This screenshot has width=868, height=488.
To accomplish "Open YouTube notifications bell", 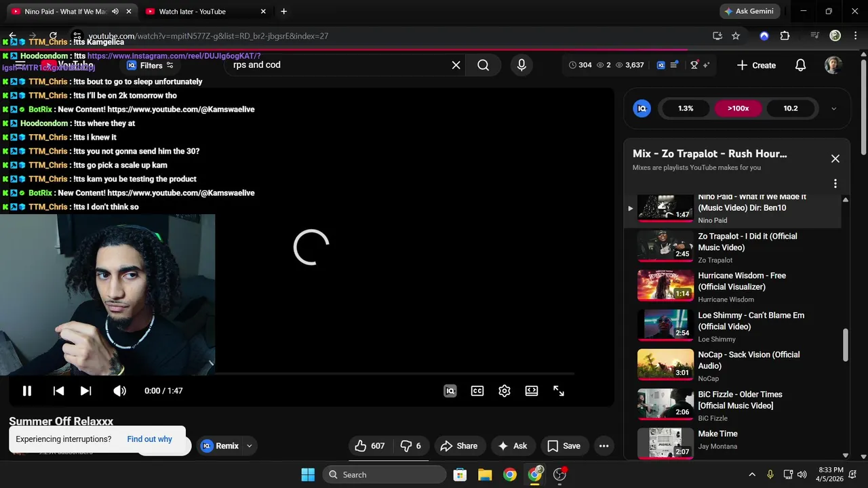I will (800, 65).
